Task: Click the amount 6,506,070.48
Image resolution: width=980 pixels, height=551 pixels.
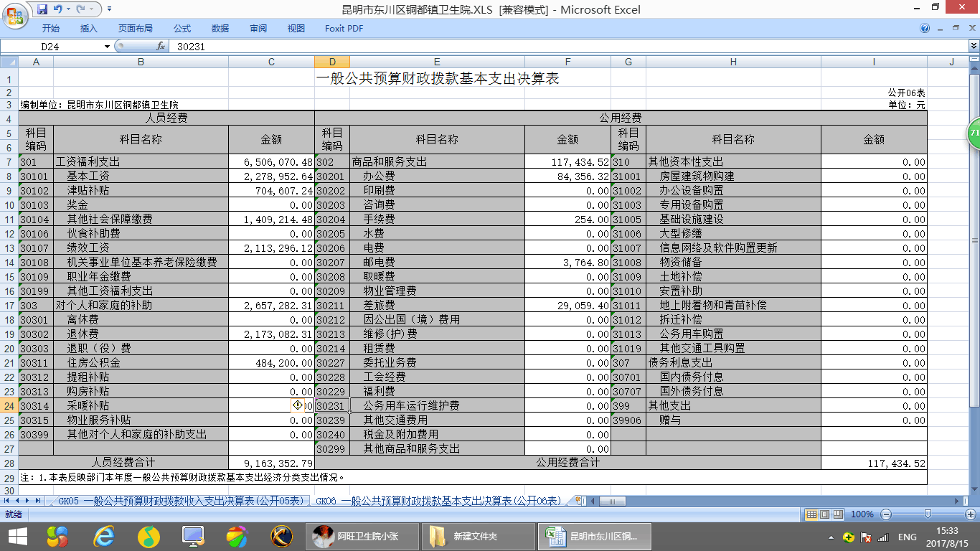Action: coord(271,162)
